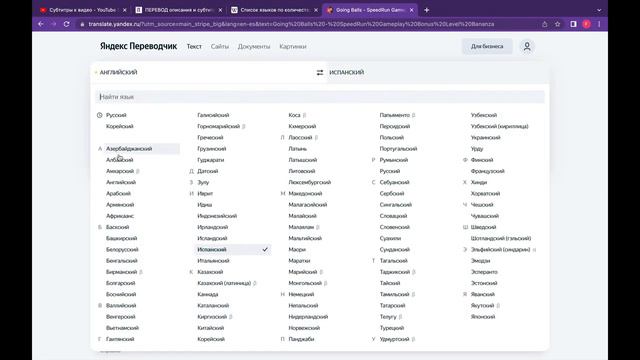Choose Латынь language

click(x=298, y=149)
